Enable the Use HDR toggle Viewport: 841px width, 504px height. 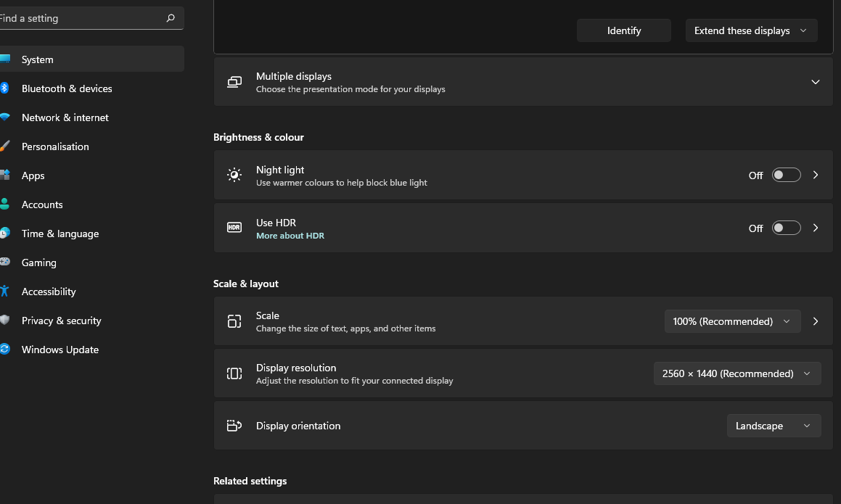point(786,228)
